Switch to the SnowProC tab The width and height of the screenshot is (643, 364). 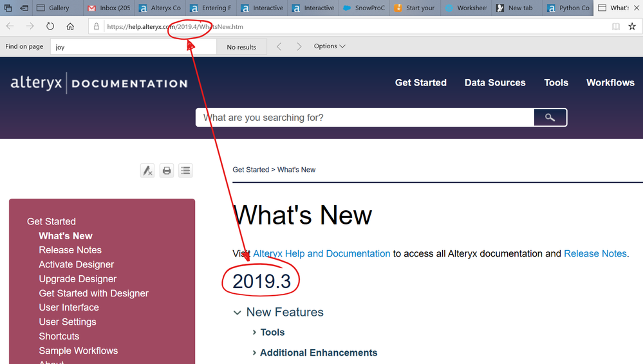pos(364,8)
